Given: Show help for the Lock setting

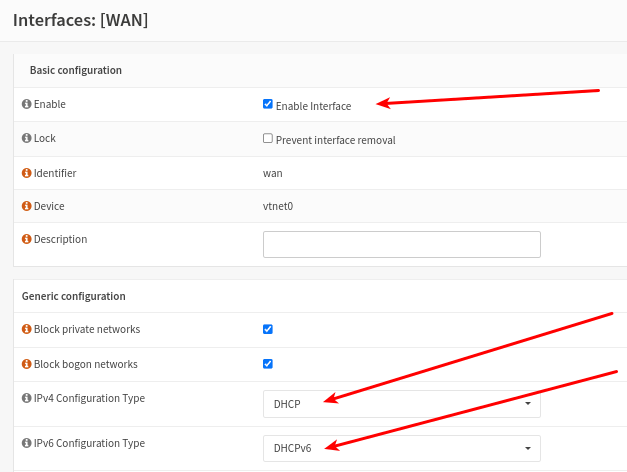Looking at the screenshot, I should tap(27, 138).
